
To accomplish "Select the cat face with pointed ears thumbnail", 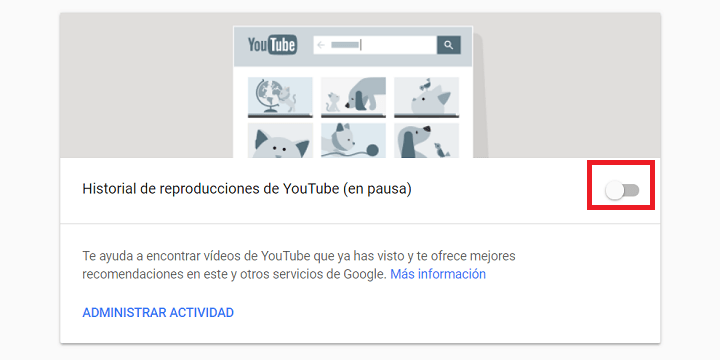I will tap(280, 141).
